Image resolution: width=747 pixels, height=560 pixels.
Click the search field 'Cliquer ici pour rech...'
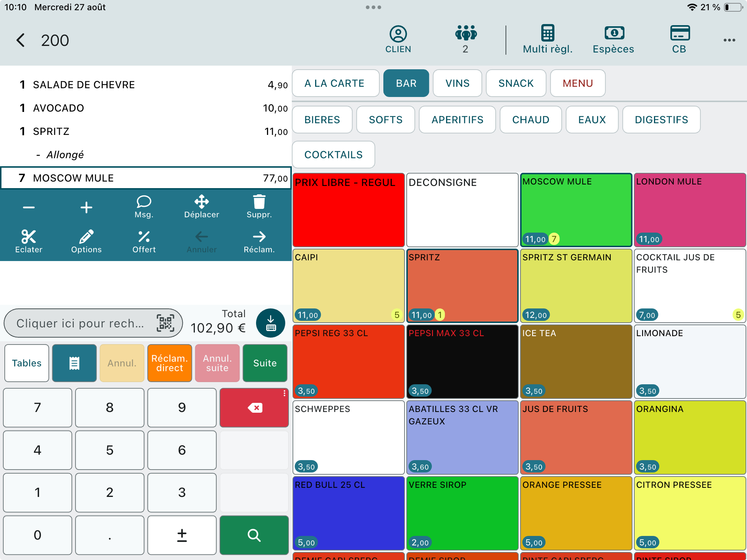click(93, 323)
